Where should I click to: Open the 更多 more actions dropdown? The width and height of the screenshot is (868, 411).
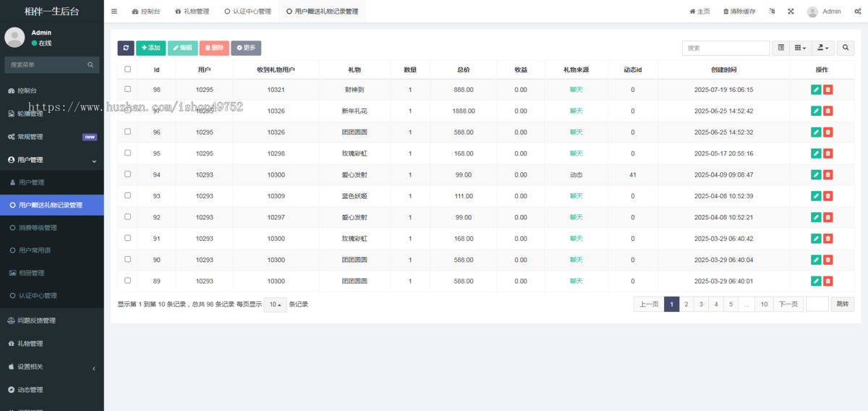pyautogui.click(x=246, y=48)
